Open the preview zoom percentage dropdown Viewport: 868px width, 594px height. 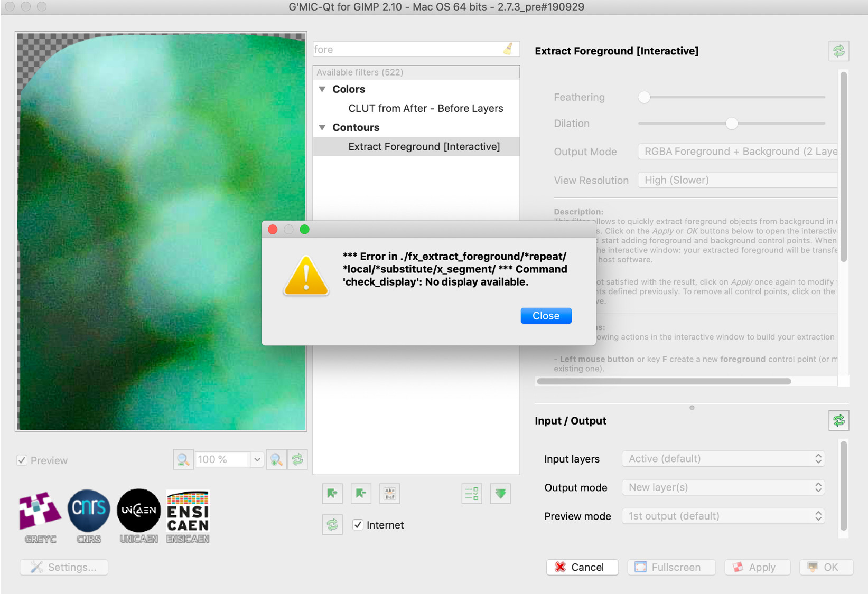pos(257,459)
